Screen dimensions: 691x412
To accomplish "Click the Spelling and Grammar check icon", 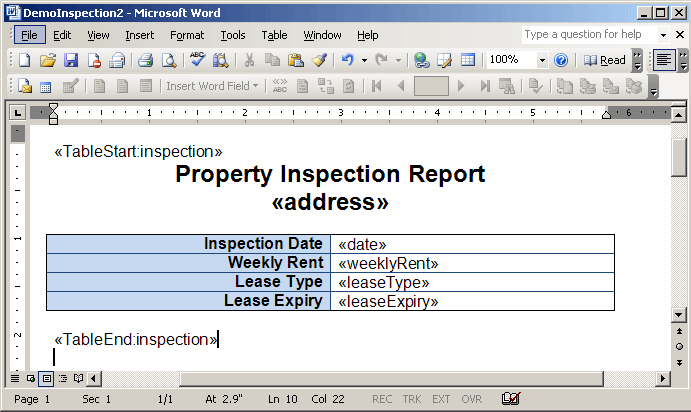I will pyautogui.click(x=197, y=60).
